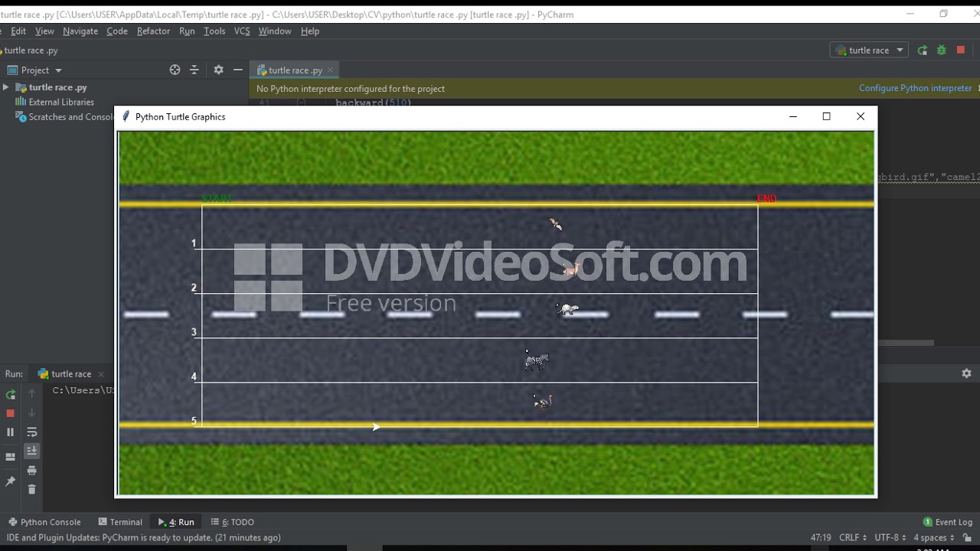
Task: Click the zebra racer in lane four
Action: pos(537,360)
